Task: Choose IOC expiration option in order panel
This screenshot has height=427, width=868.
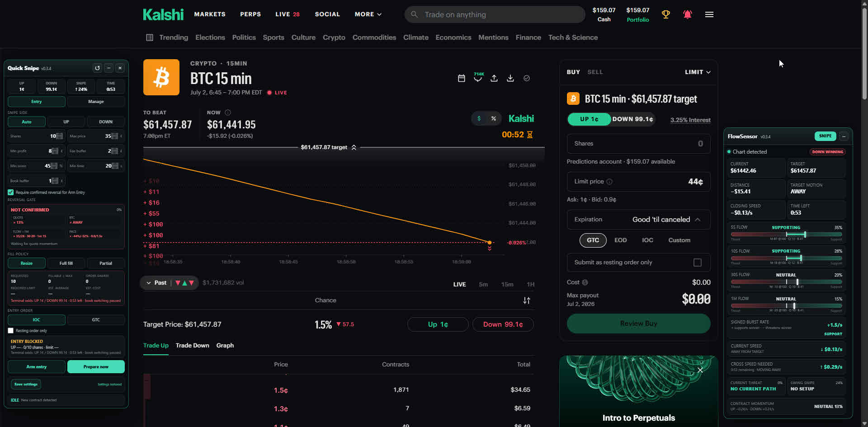Action: pyautogui.click(x=647, y=240)
